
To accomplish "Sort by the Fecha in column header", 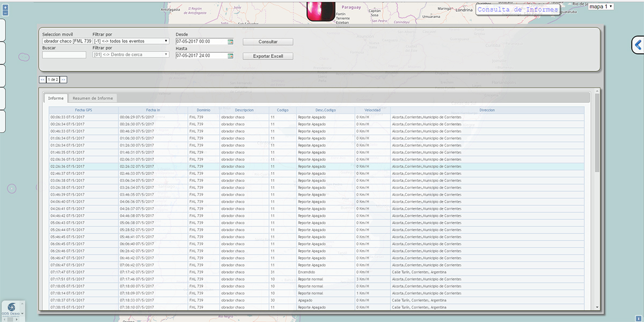I will click(153, 110).
